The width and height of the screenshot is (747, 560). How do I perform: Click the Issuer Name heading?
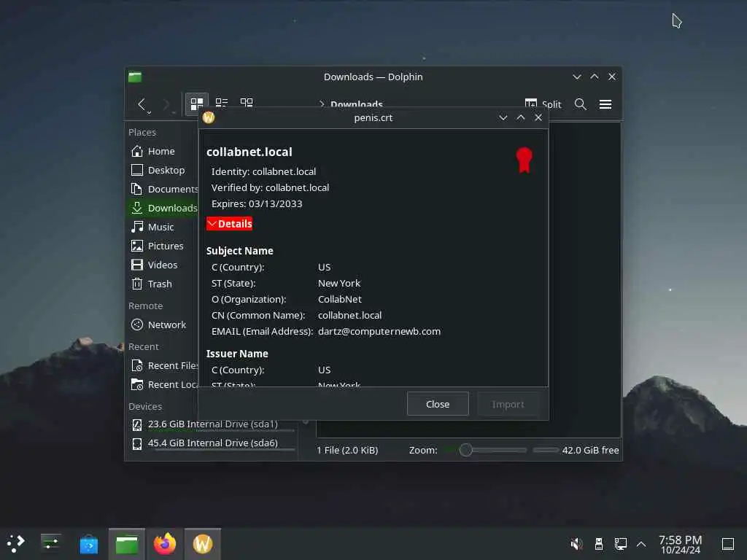point(237,354)
